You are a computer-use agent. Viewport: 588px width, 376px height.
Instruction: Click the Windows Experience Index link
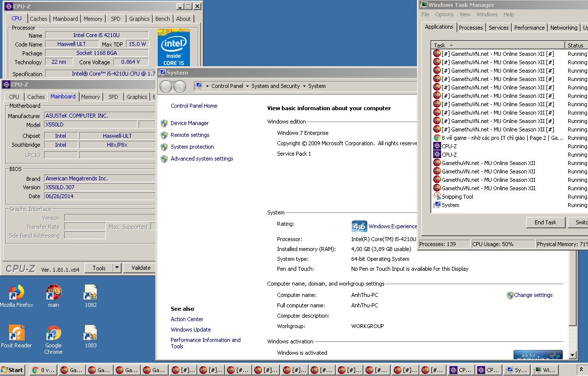(x=393, y=226)
